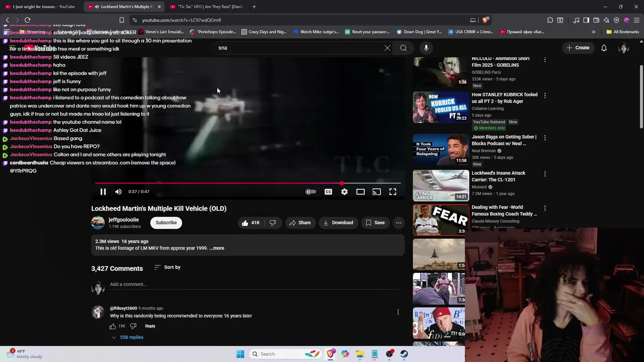The height and width of the screenshot is (362, 644).
Task: Open File Explorer from taskbar
Action: coord(360,354)
